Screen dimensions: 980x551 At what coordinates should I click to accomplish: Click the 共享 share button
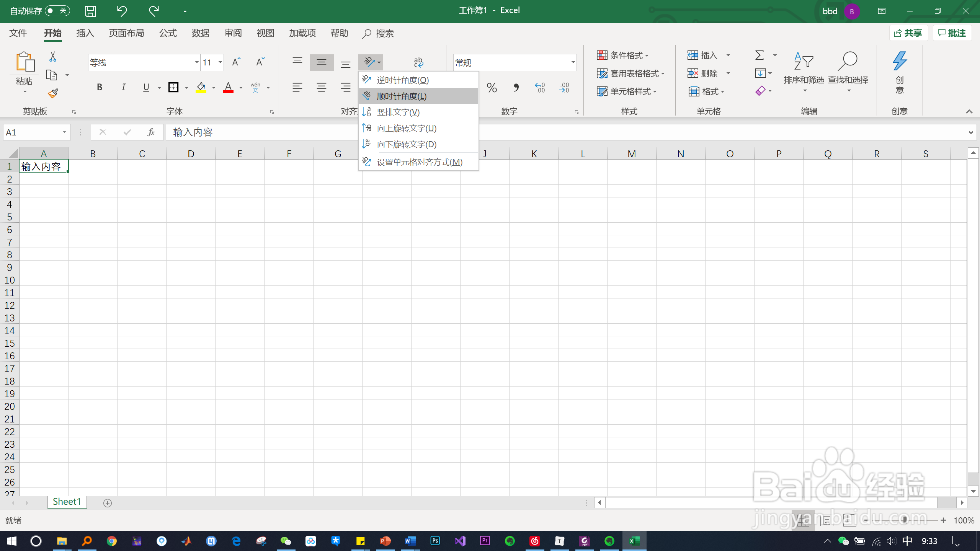[908, 33]
